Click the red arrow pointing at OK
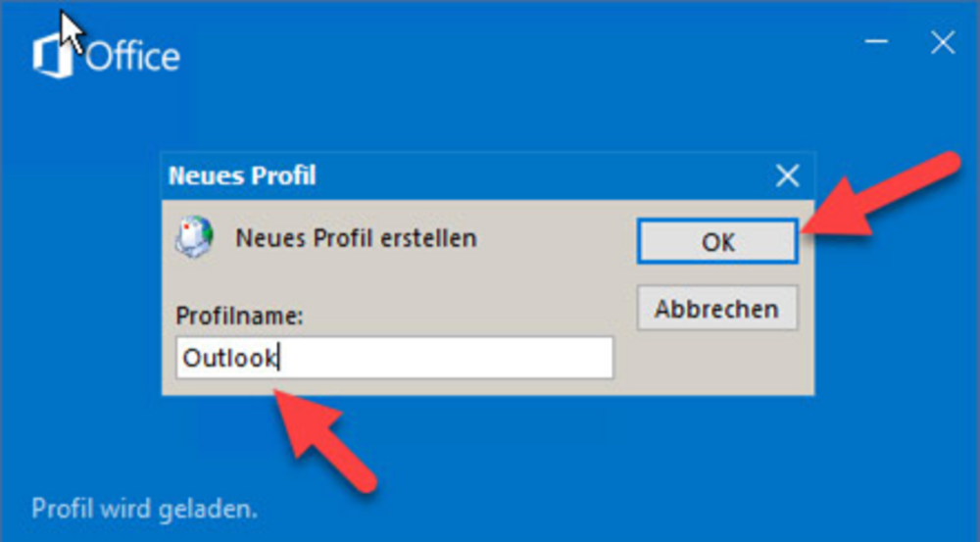 (x=881, y=194)
